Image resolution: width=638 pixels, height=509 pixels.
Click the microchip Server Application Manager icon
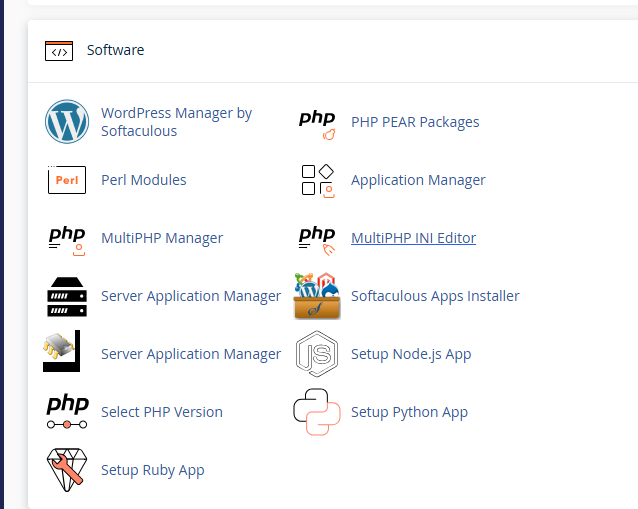(x=61, y=351)
